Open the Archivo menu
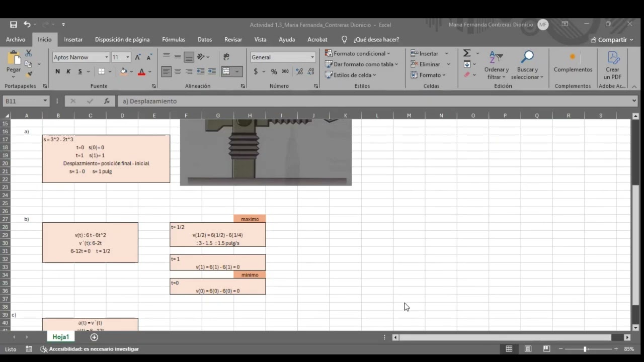 click(16, 39)
